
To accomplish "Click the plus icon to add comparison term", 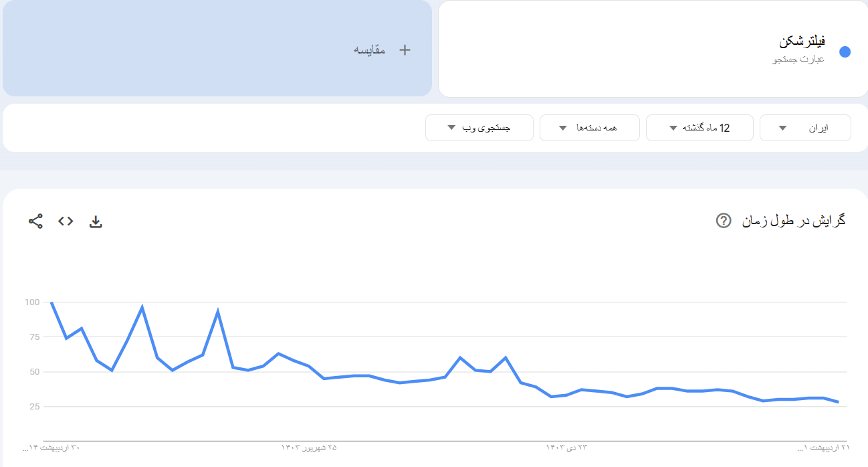I will (403, 49).
